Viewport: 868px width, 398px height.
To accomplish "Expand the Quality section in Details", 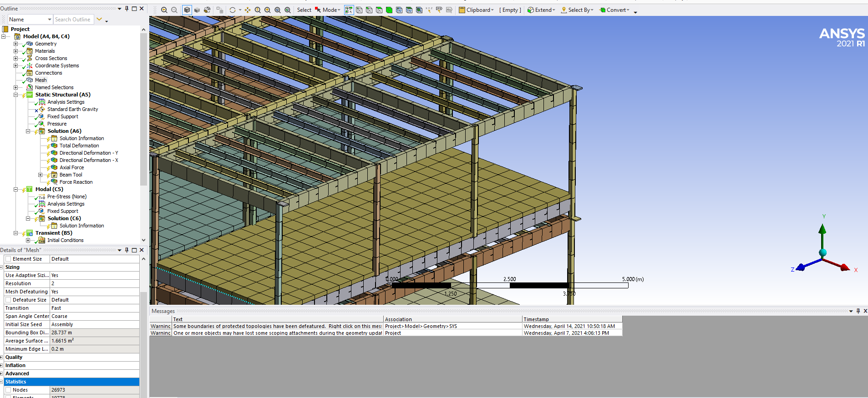I will pyautogui.click(x=1, y=357).
